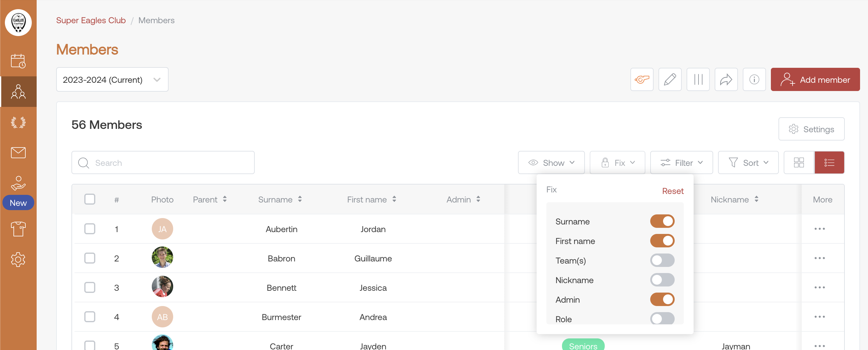Click the New badge in sidebar

click(x=18, y=203)
